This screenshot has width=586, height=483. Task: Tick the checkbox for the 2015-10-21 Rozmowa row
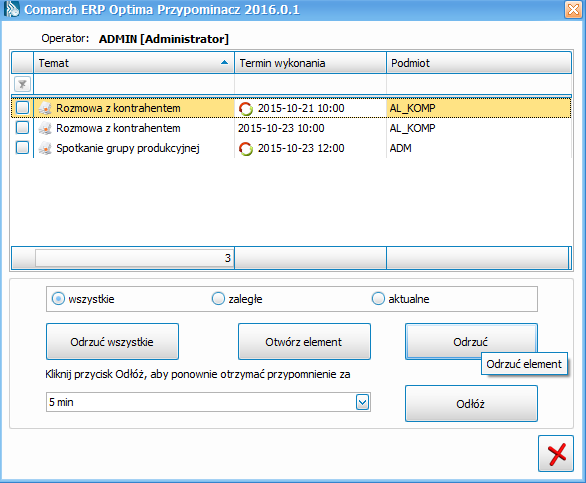click(22, 108)
